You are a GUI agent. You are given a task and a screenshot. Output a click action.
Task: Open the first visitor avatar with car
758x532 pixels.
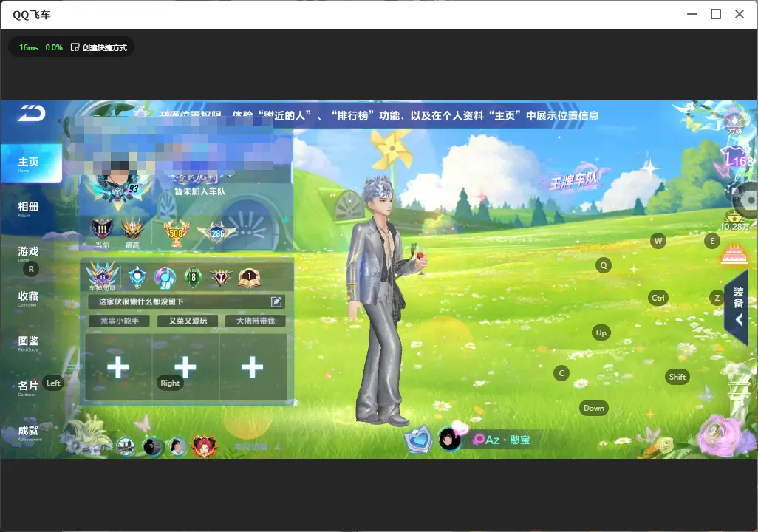[x=126, y=446]
